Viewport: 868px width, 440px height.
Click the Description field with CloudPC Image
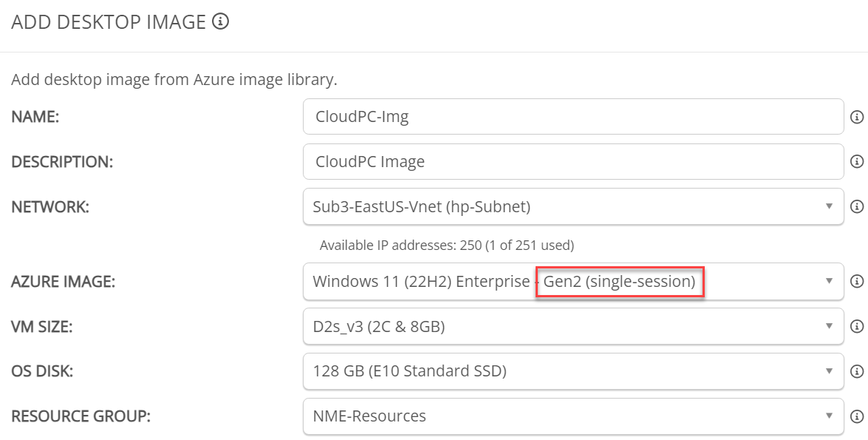573,161
